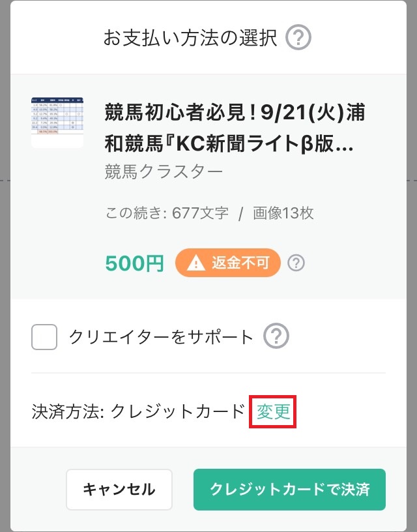This screenshot has height=532, width=417.
Task: Pay with the クレジットカードで決済 button
Action: 289,489
